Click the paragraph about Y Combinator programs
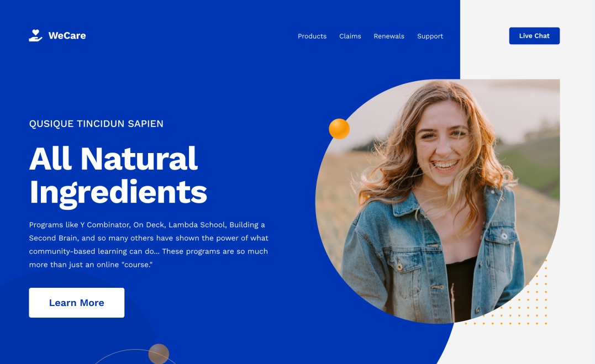 point(149,245)
